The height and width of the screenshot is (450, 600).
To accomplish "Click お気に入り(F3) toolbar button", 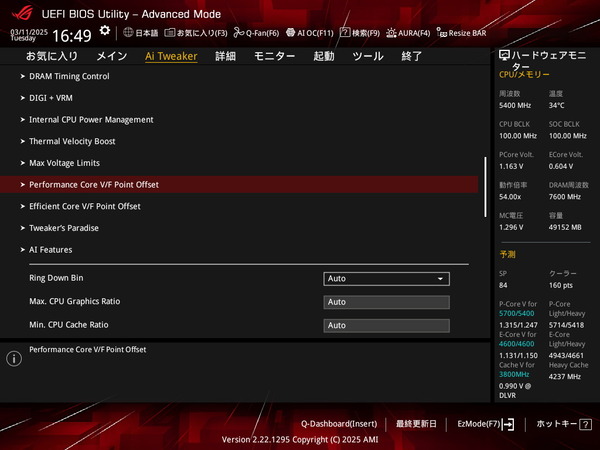I will point(202,33).
